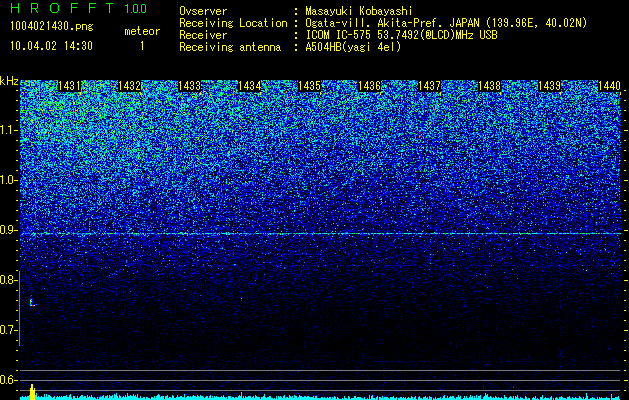Screen dimensions: 629x400
Task: Select the A504HB(yagi 4el) antenna text
Action: click(x=353, y=47)
